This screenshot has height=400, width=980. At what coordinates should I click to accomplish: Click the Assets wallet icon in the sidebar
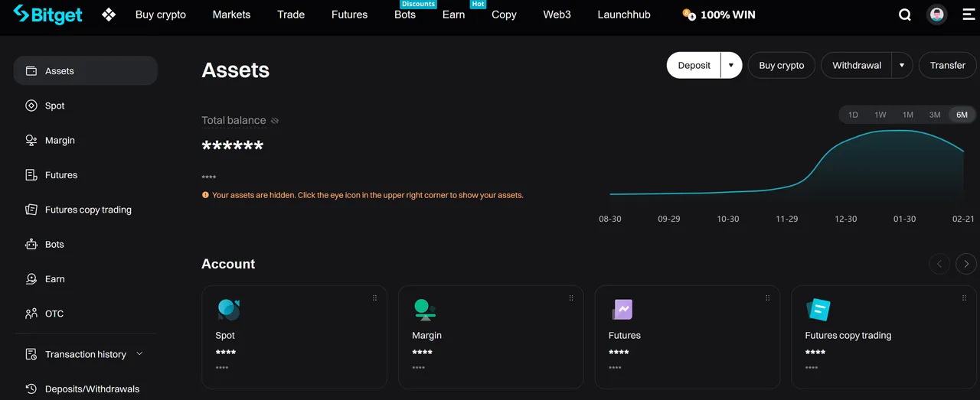31,71
